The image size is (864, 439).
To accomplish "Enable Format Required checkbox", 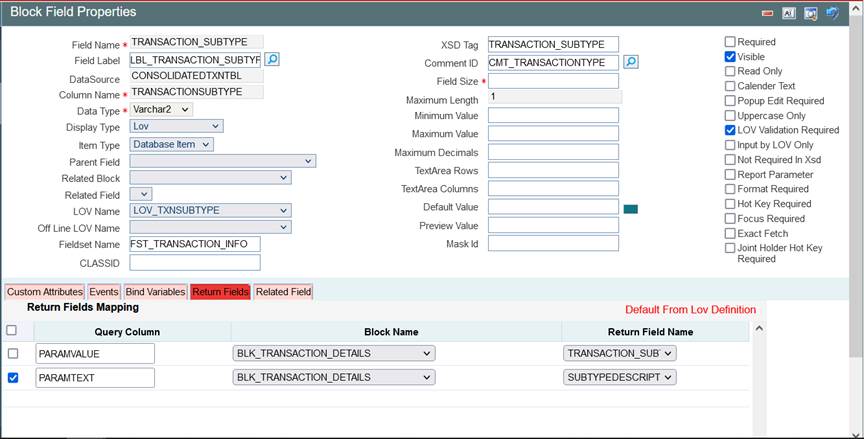I will tap(730, 189).
